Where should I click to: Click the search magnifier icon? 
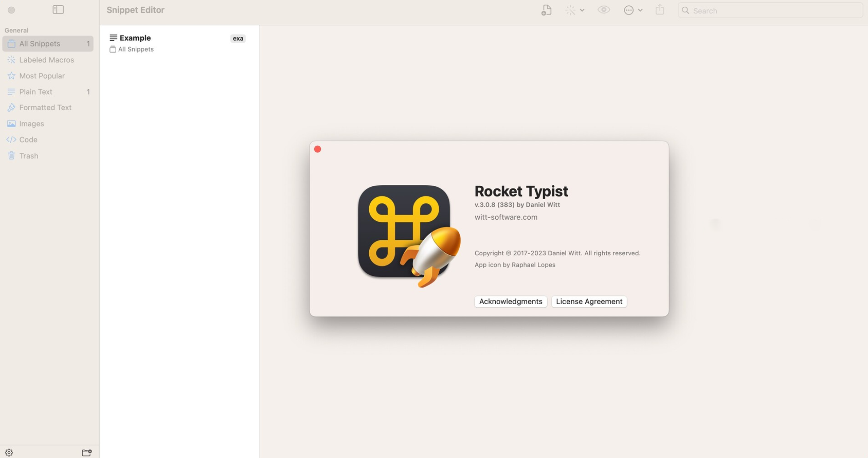[685, 10]
